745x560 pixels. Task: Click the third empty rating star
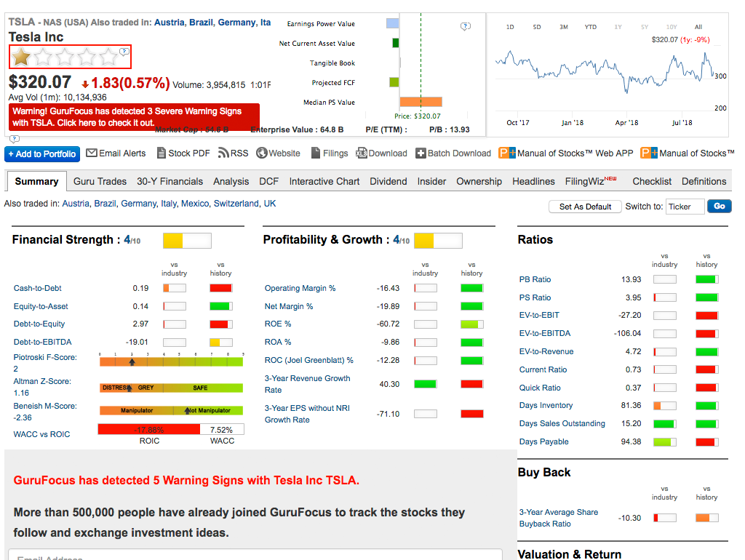[65, 57]
